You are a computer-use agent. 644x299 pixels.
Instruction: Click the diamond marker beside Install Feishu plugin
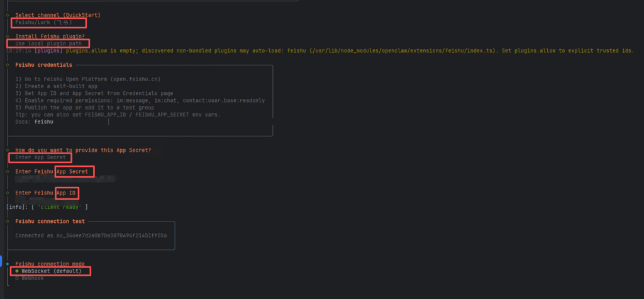tap(7, 37)
